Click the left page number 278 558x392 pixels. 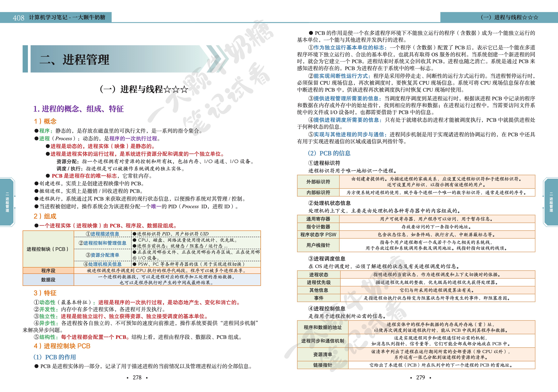click(x=137, y=377)
